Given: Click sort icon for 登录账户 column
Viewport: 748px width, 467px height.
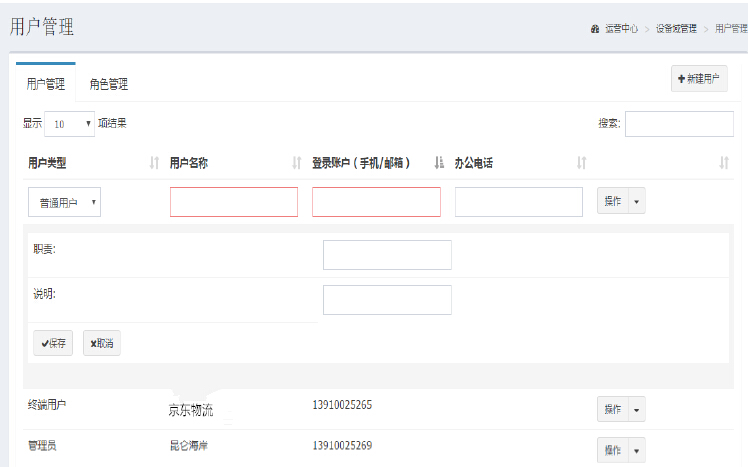Looking at the screenshot, I should [x=439, y=163].
